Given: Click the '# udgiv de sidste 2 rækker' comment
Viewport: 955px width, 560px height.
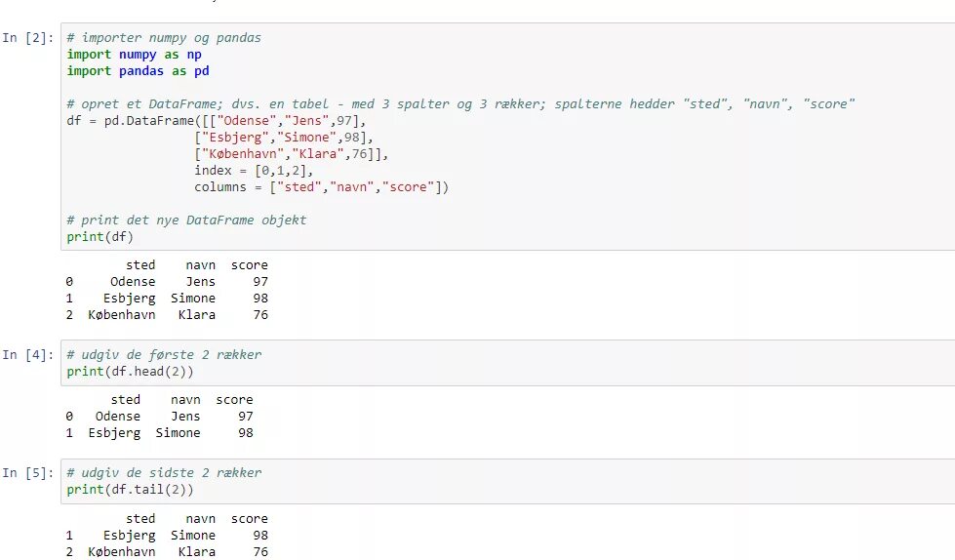Looking at the screenshot, I should tap(164, 473).
